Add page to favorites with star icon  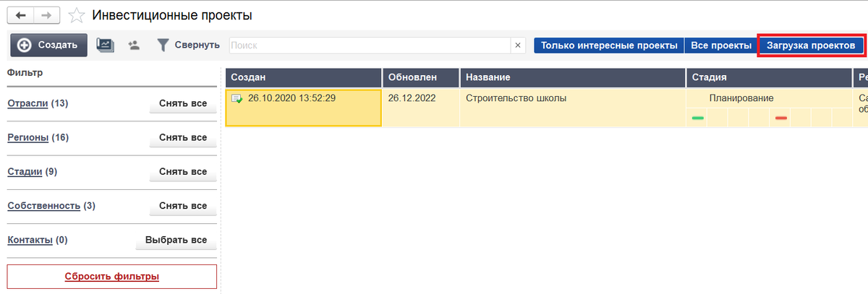[76, 15]
